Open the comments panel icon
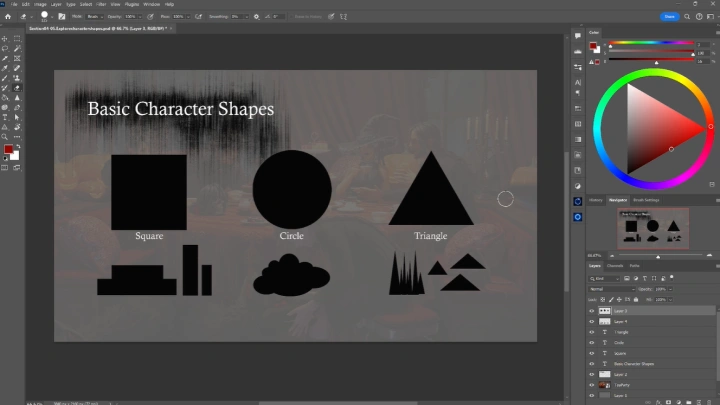The width and height of the screenshot is (720, 405). (578, 36)
